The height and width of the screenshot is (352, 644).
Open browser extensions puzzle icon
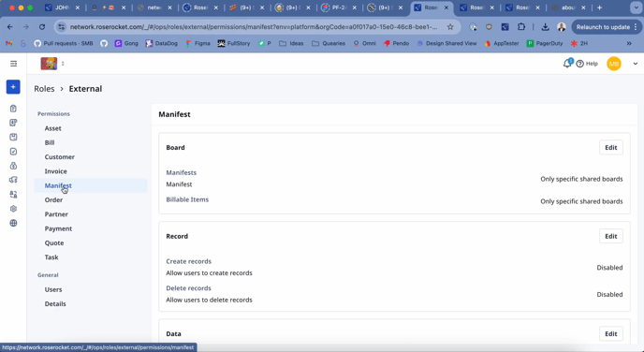[x=521, y=27]
